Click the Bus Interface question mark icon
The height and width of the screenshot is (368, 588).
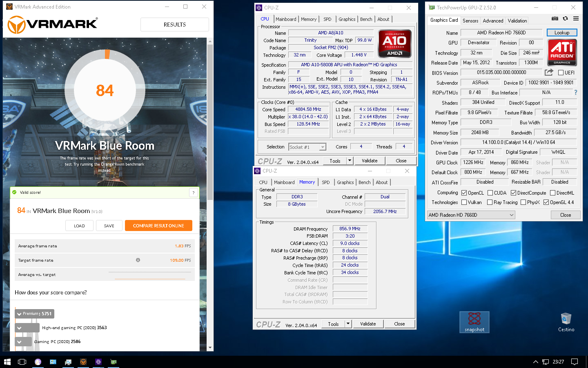point(576,92)
